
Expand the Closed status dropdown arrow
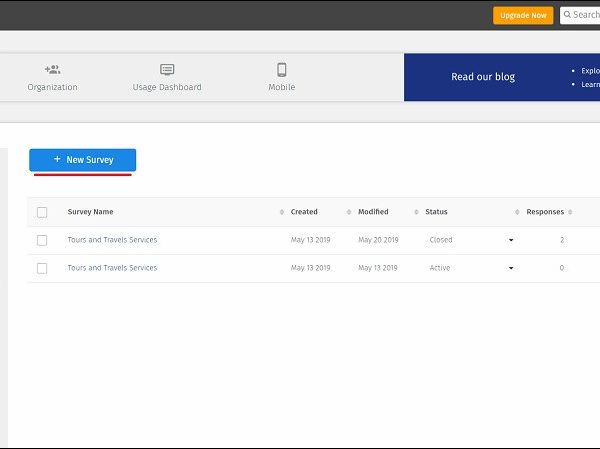510,240
